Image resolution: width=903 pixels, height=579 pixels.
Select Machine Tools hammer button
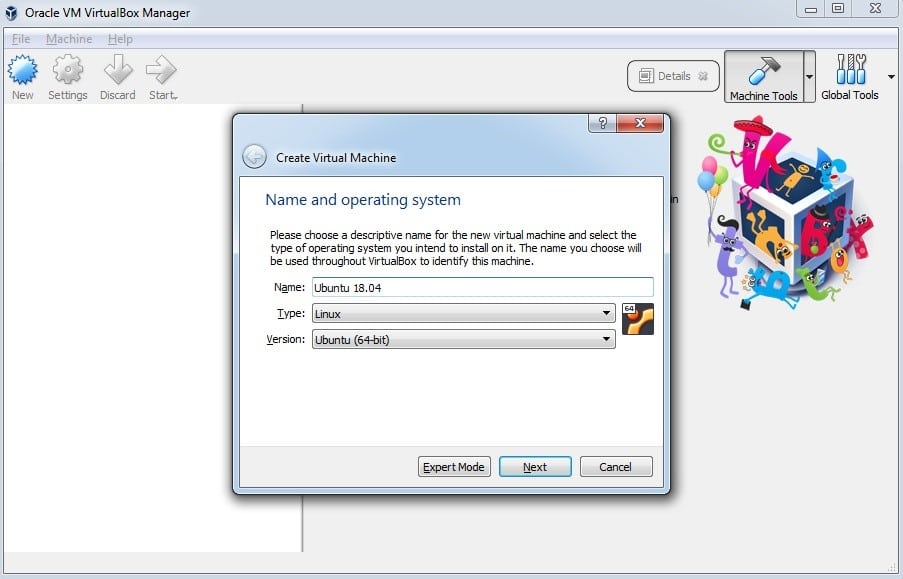tap(764, 77)
